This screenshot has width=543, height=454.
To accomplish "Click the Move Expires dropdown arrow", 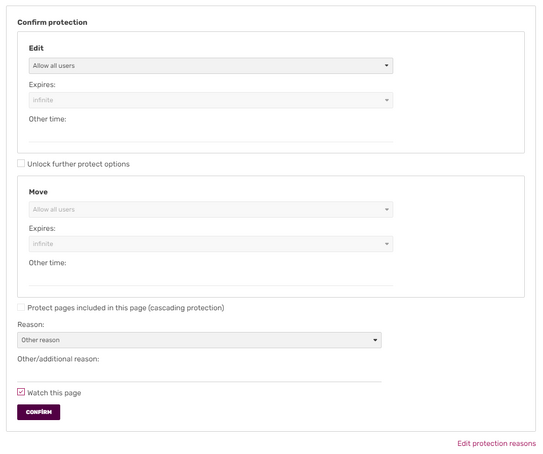I will coord(386,244).
